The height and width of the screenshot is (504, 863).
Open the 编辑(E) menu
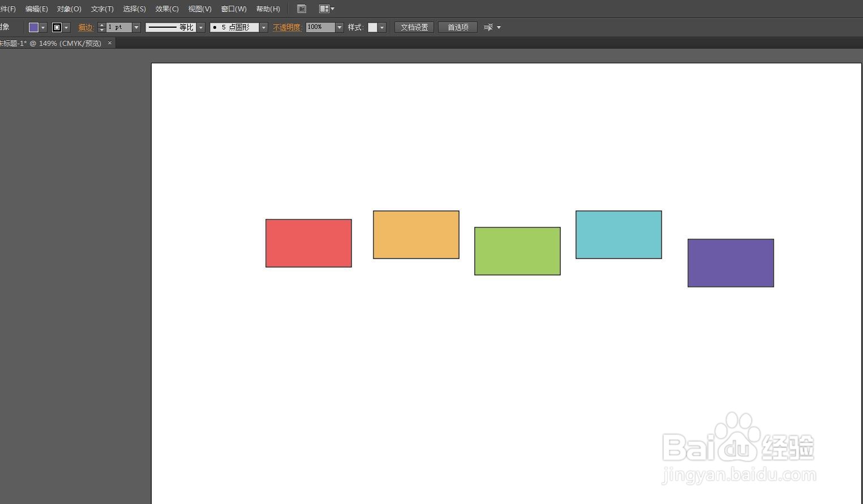pyautogui.click(x=37, y=9)
